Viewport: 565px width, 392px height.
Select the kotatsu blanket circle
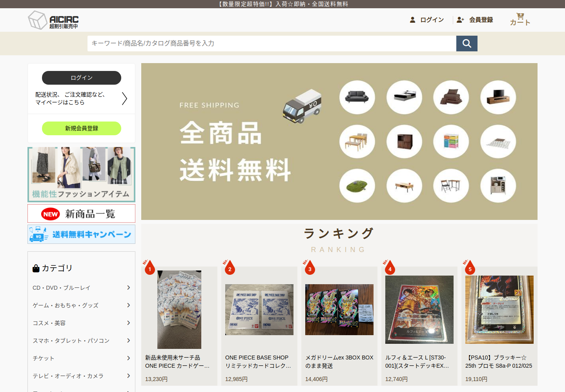(x=498, y=142)
